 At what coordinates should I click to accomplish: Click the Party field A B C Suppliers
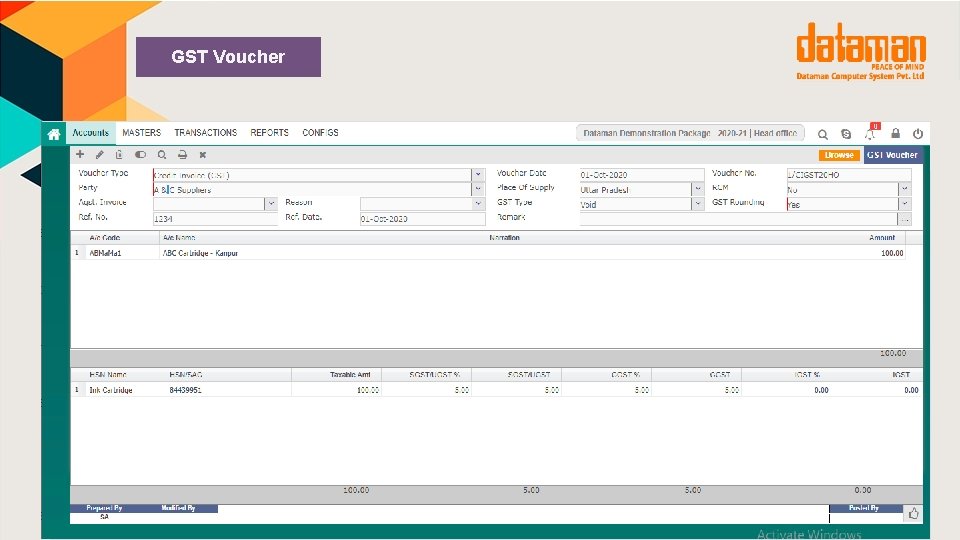312,190
